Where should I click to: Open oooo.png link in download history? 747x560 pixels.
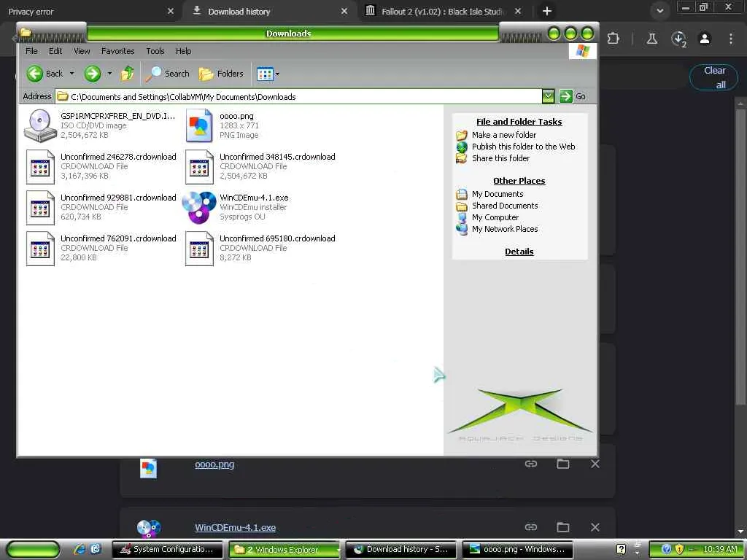(214, 464)
